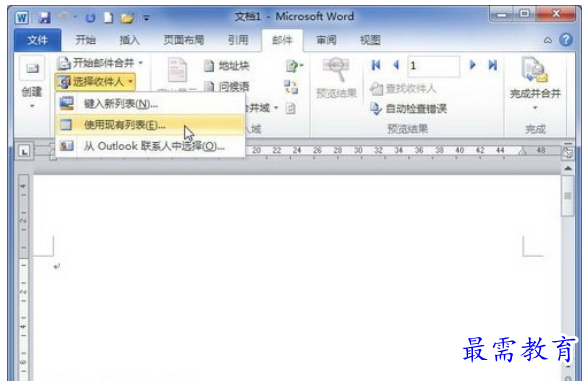Click 查找收件人 in preview group
Screen dimensions: 584x381
[403, 89]
